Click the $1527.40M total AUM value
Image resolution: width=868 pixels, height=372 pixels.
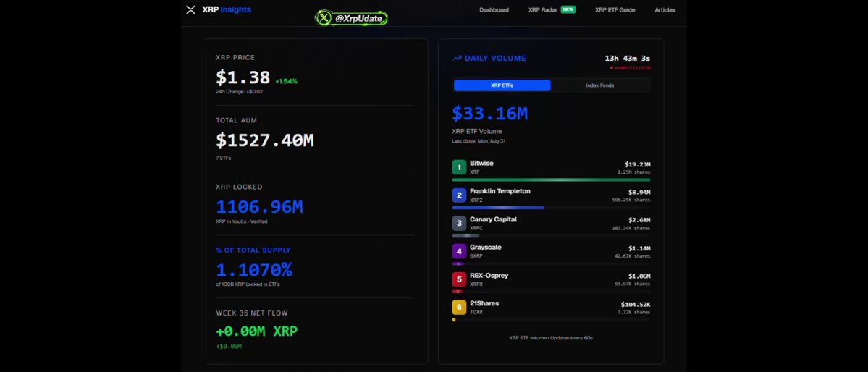pyautogui.click(x=265, y=140)
